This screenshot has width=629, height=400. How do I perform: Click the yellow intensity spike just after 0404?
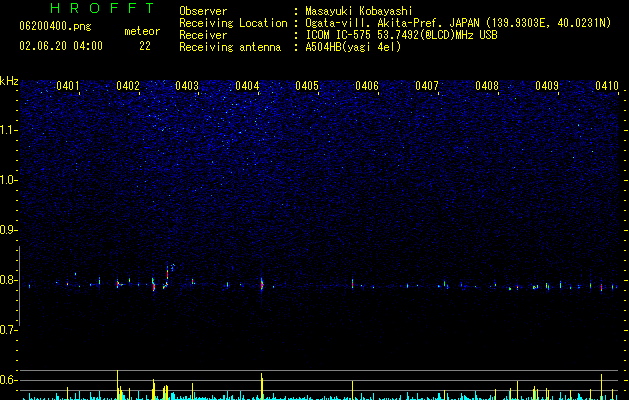[x=262, y=386]
